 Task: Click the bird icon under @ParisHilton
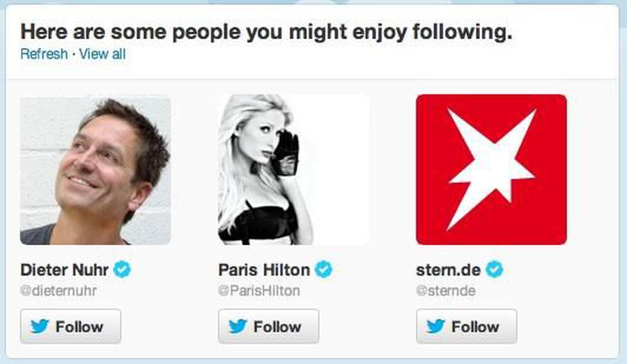(x=238, y=326)
